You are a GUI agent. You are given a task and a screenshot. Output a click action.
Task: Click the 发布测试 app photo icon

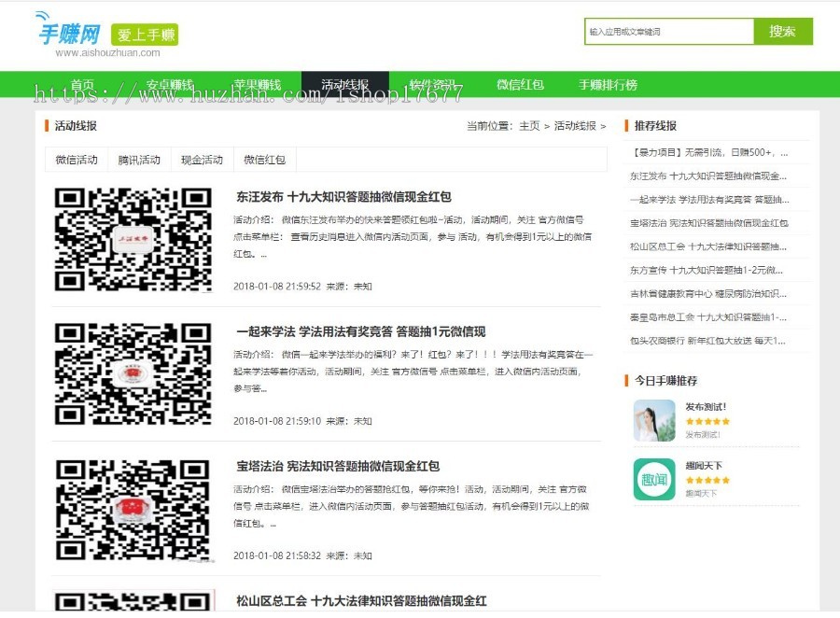[654, 421]
